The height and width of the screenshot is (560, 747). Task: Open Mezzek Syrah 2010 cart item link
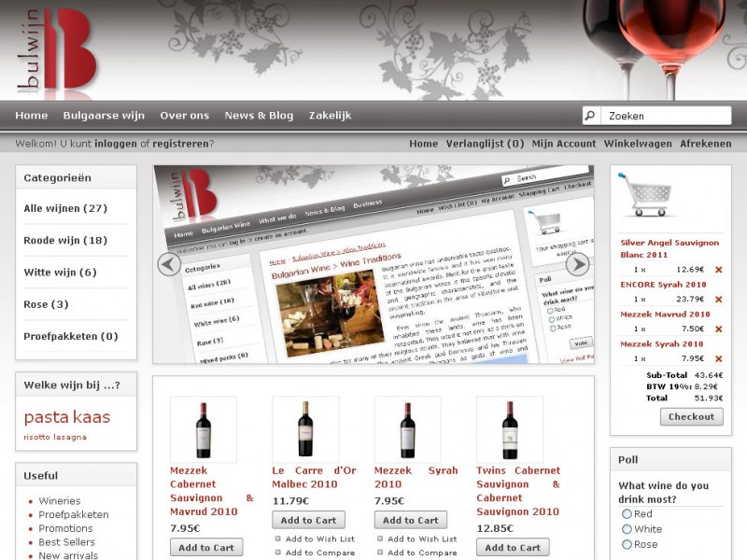[662, 343]
